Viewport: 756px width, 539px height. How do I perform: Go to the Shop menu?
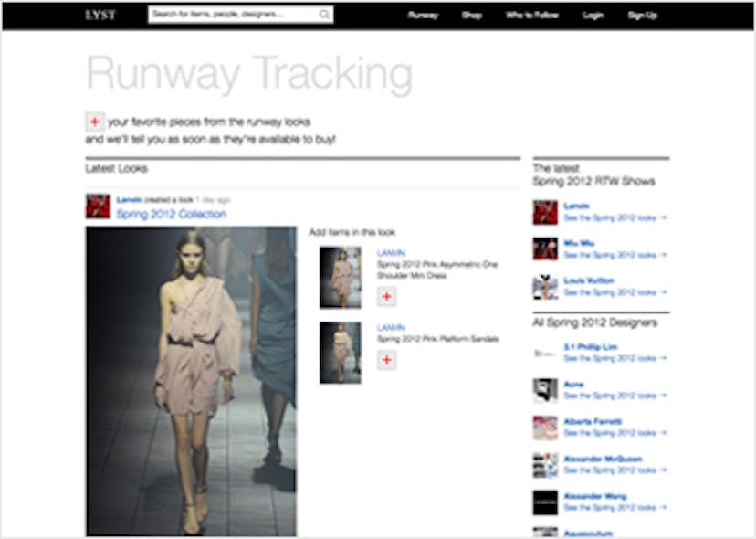(472, 16)
